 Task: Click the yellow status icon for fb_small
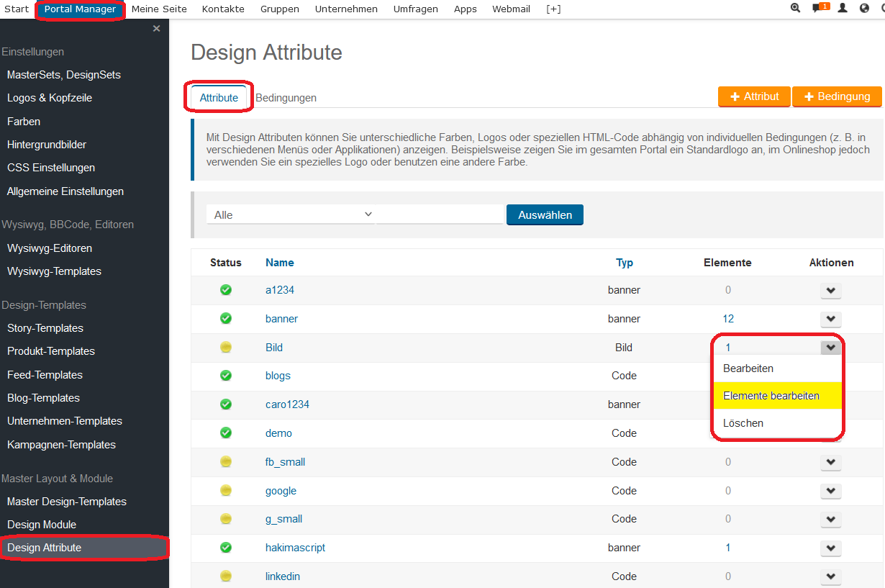pos(226,462)
